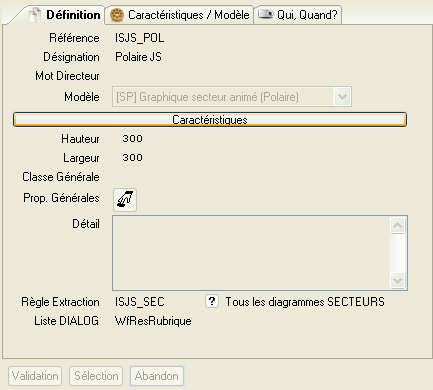This screenshot has height=390, width=433.
Task: Click the question mark help icon
Action: click(212, 301)
